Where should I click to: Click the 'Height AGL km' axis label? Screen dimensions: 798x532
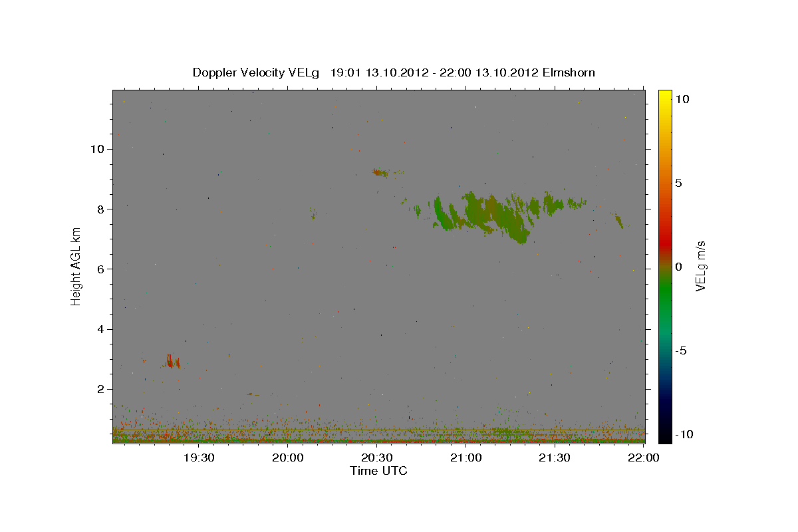pos(76,267)
